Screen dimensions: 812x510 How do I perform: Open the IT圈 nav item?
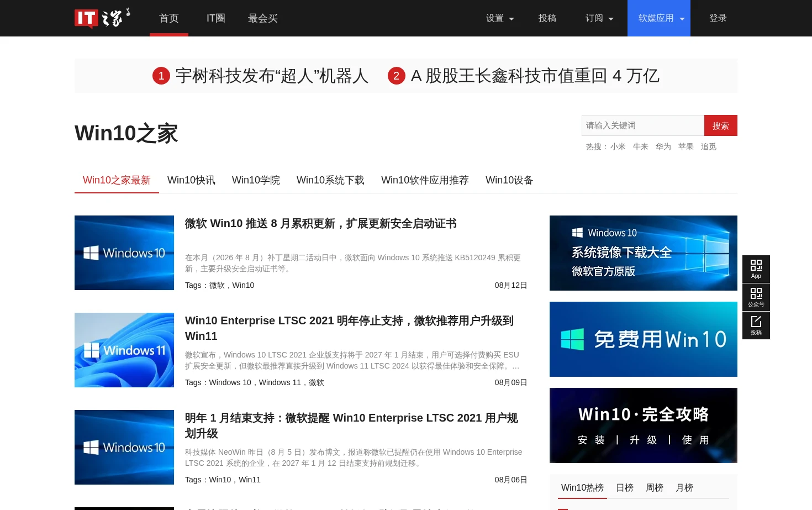point(216,18)
